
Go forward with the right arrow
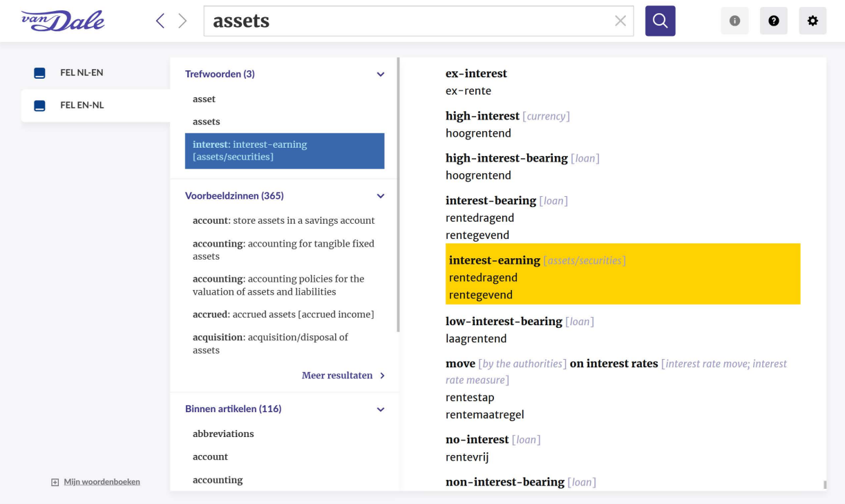182,21
